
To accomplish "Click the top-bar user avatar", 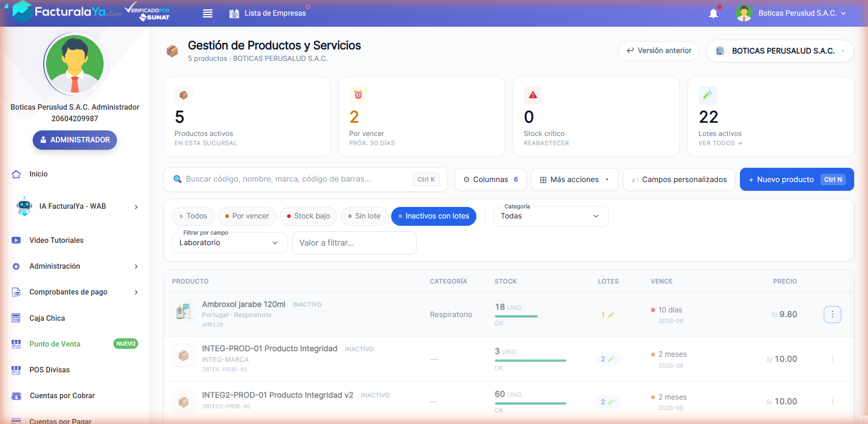I will pos(744,13).
